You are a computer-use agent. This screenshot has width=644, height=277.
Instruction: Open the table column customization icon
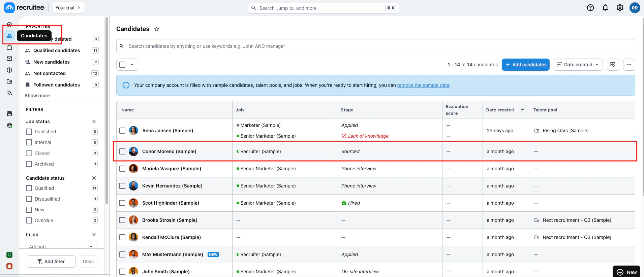[613, 65]
